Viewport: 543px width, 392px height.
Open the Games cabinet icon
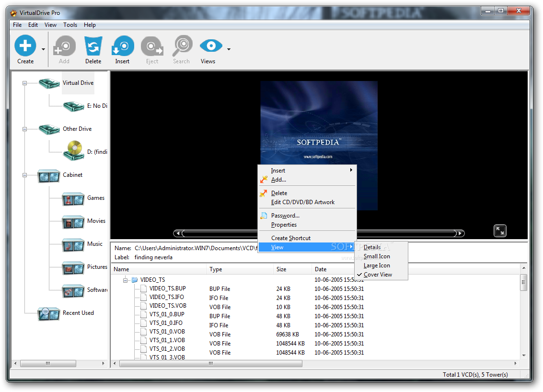(x=72, y=198)
